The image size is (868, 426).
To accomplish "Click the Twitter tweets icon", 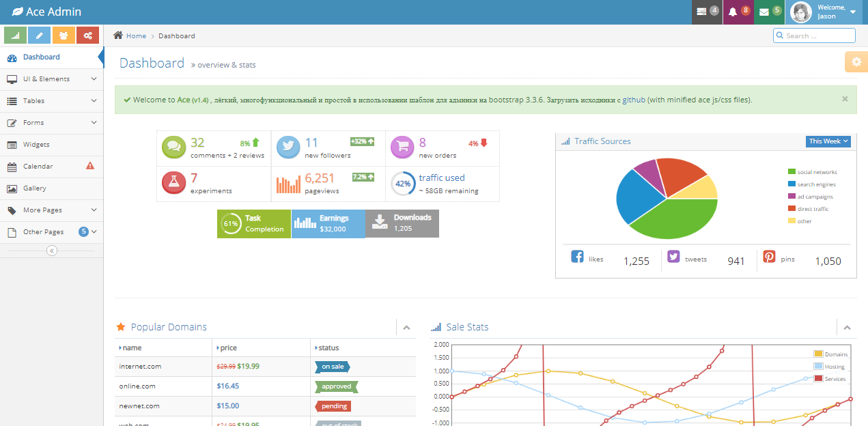I will (x=673, y=257).
